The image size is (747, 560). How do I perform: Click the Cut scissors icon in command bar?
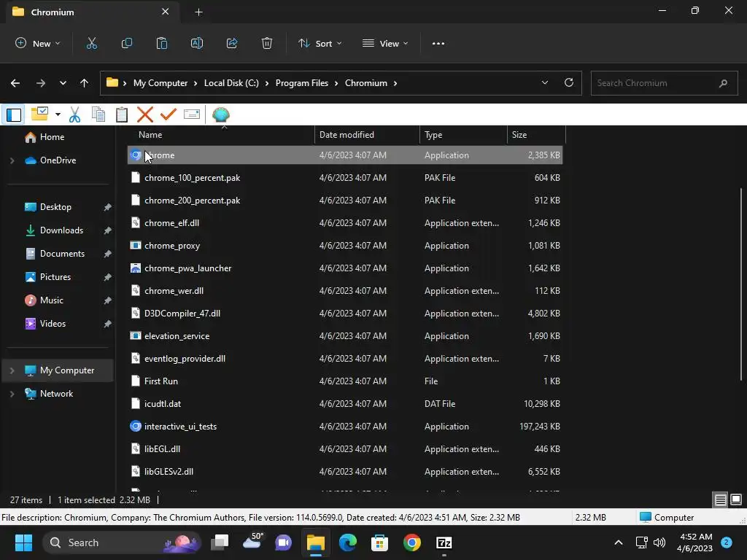pyautogui.click(x=91, y=43)
